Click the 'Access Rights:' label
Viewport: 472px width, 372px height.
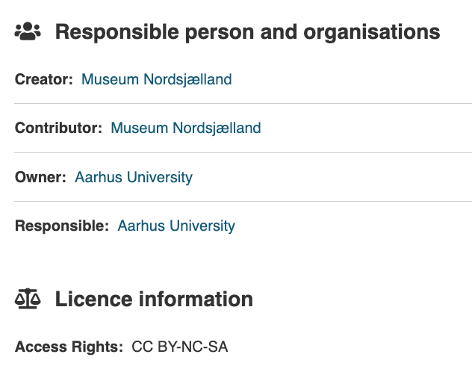pyautogui.click(x=69, y=347)
